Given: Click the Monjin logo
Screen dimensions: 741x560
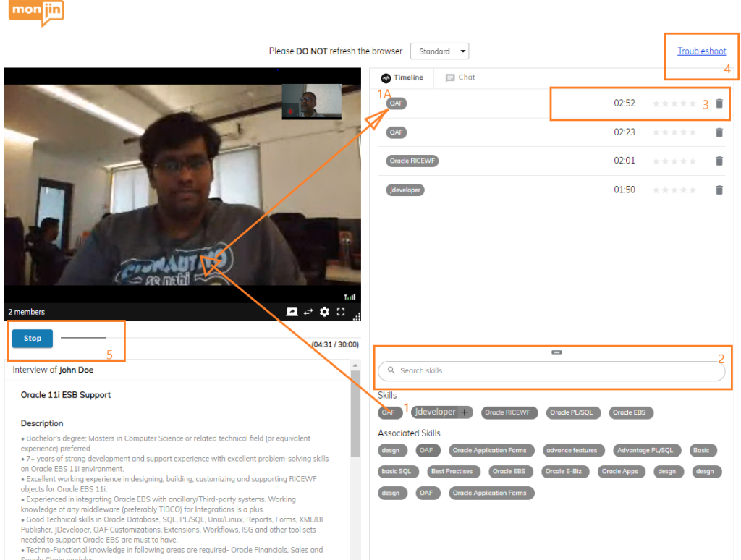Looking at the screenshot, I should 37,12.
